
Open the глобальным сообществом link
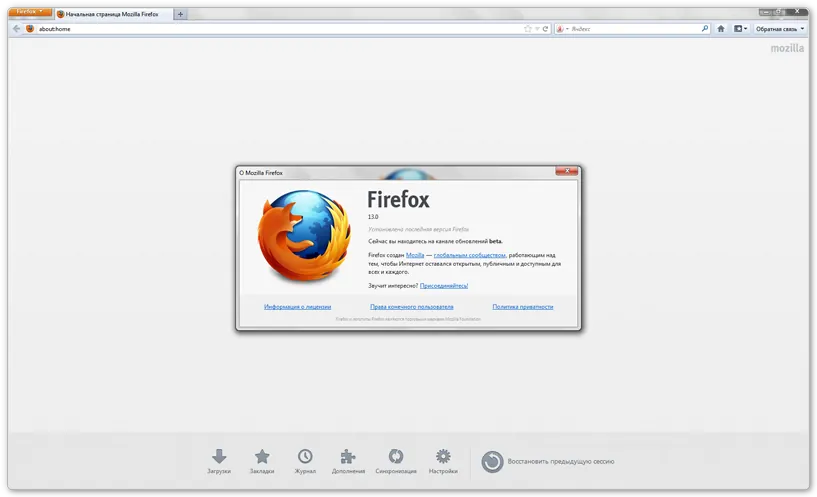469,255
